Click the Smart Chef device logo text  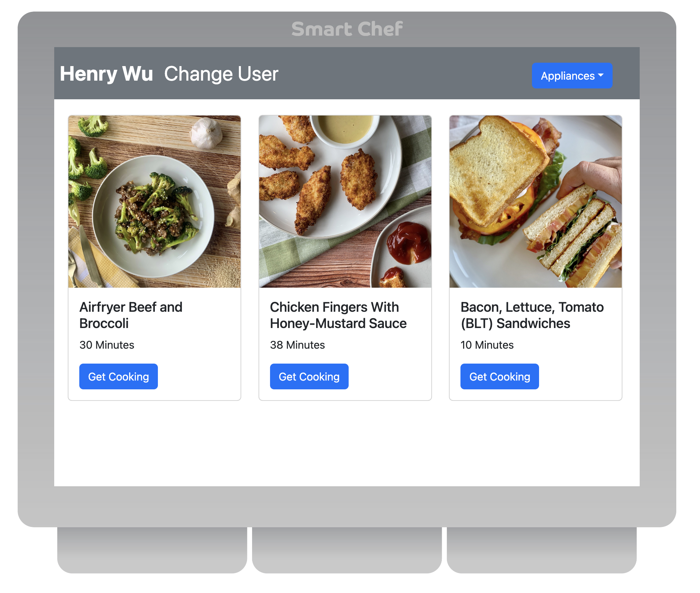click(347, 29)
